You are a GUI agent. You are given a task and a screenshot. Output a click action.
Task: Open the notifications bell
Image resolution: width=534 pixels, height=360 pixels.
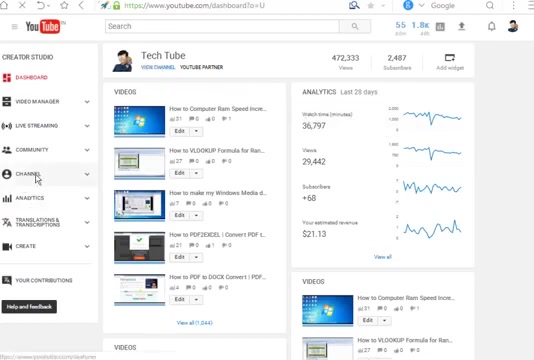click(x=491, y=26)
